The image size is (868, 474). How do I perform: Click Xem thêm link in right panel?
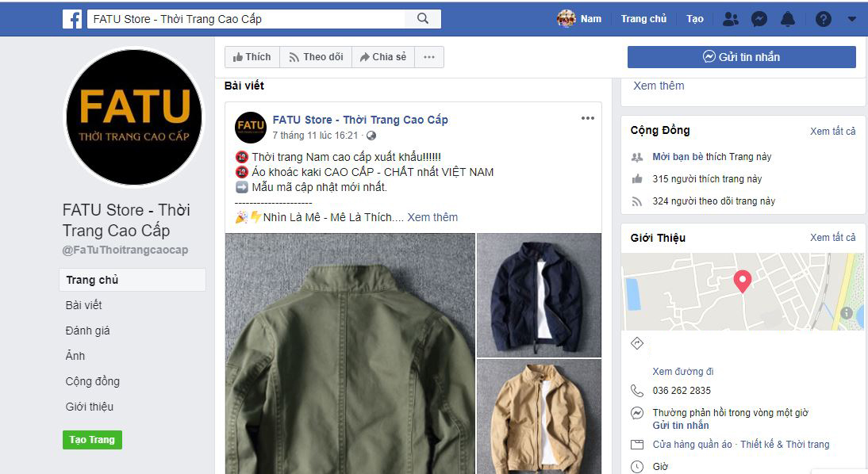point(659,86)
